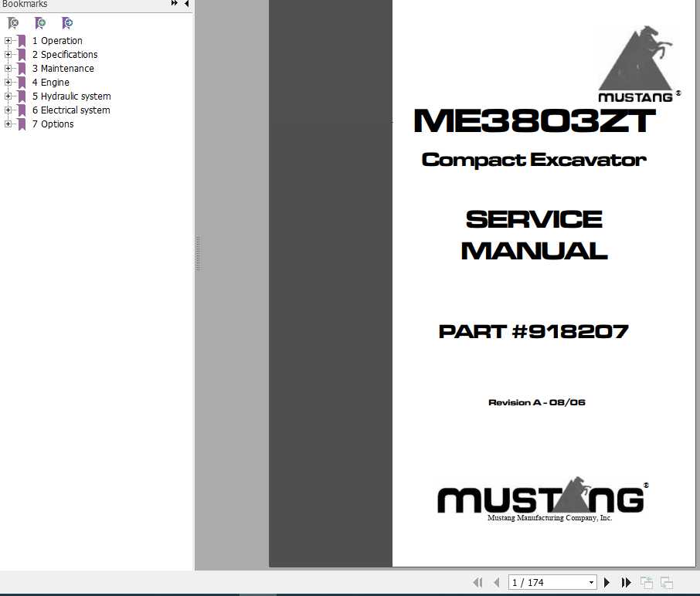
Task: Go to the next page with the arrow icon
Action: pyautogui.click(x=607, y=582)
